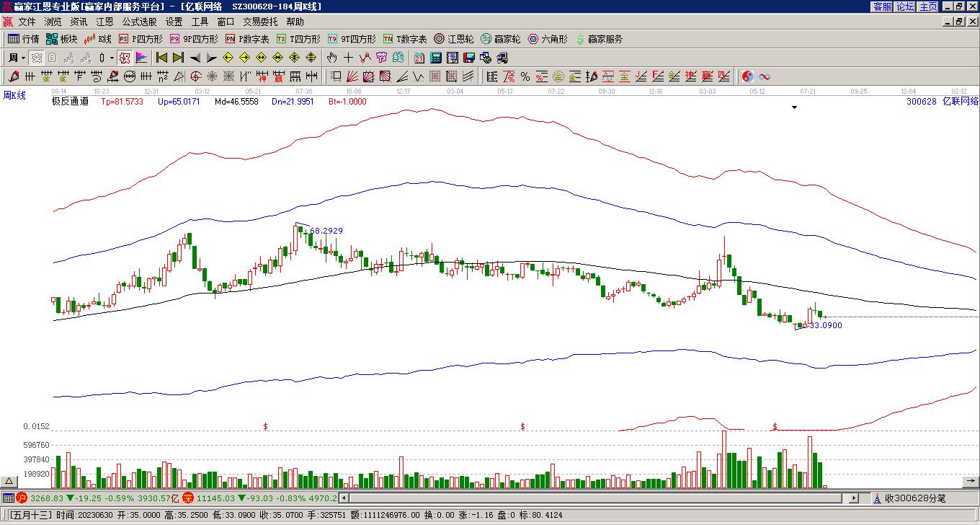This screenshot has height=525, width=980.
Task: Click the 客服 customer service button
Action: pos(882,6)
